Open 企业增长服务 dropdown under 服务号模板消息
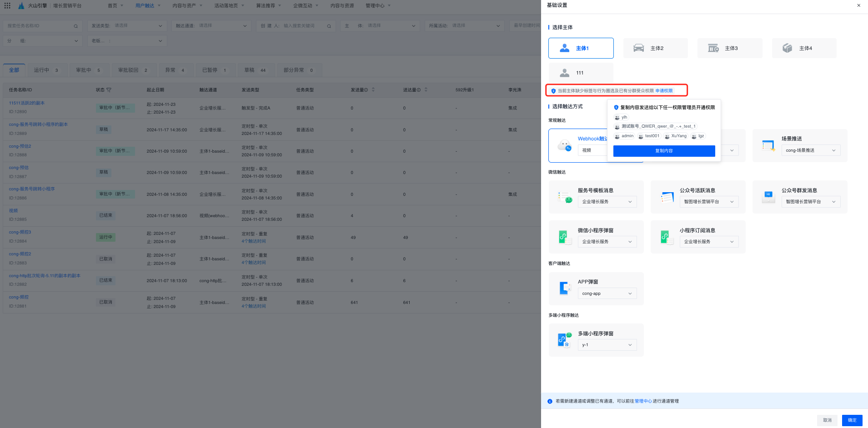Viewport: 868px width, 428px height. 607,202
